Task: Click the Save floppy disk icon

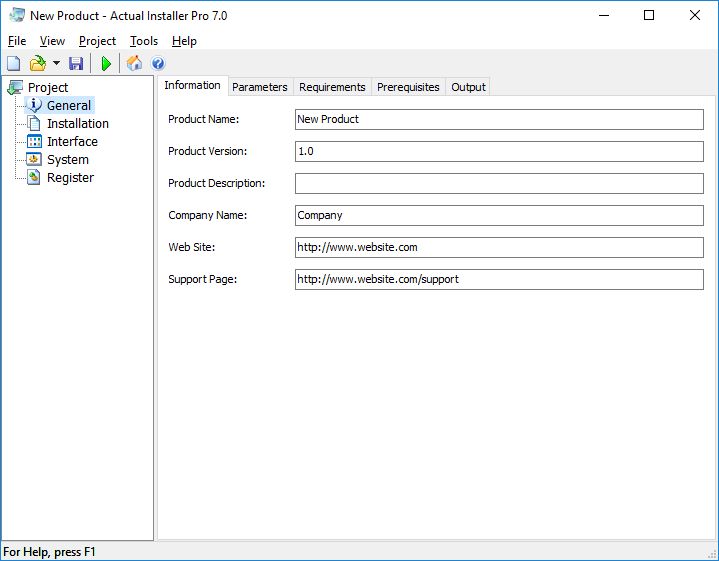Action: [76, 63]
